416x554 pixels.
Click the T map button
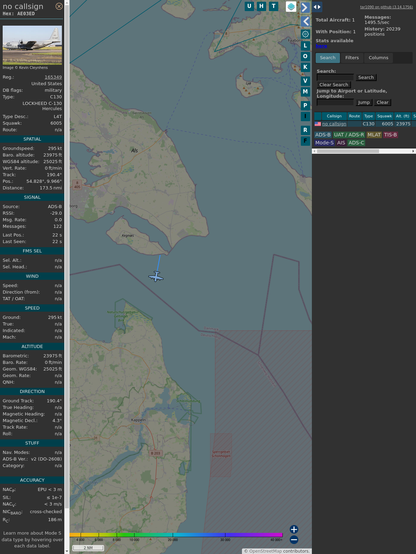tap(274, 6)
